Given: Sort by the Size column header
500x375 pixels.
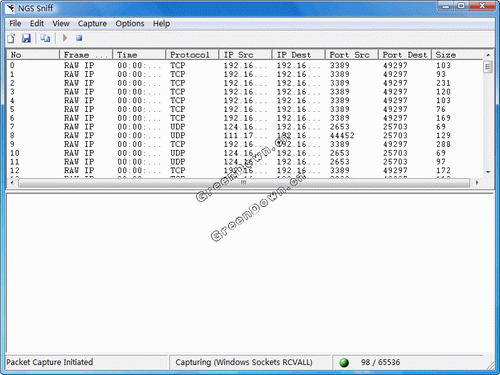Looking at the screenshot, I should 457,55.
